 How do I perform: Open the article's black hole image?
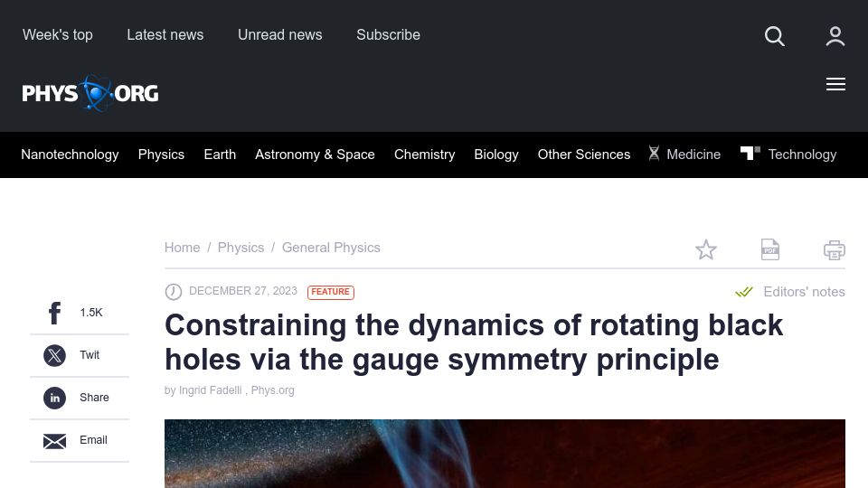pyautogui.click(x=505, y=454)
